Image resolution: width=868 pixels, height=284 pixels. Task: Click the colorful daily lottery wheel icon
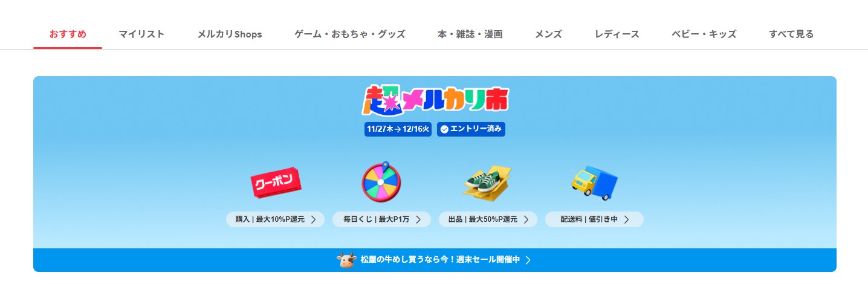[381, 181]
